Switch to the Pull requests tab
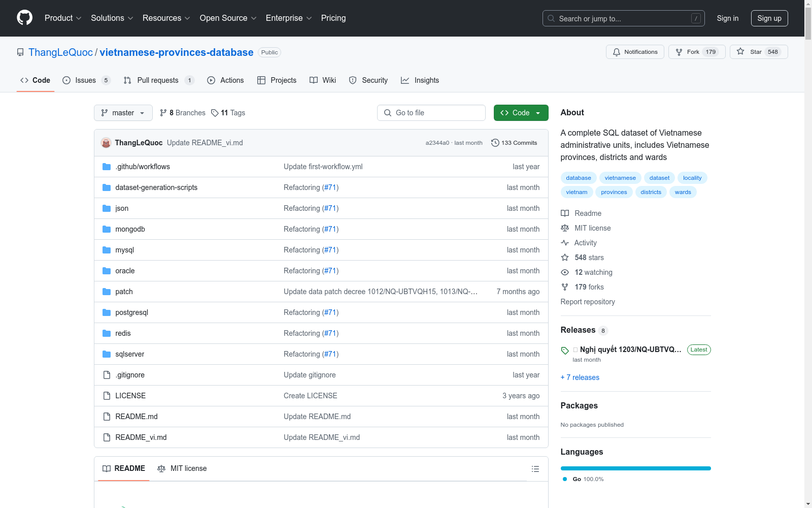 [159, 80]
